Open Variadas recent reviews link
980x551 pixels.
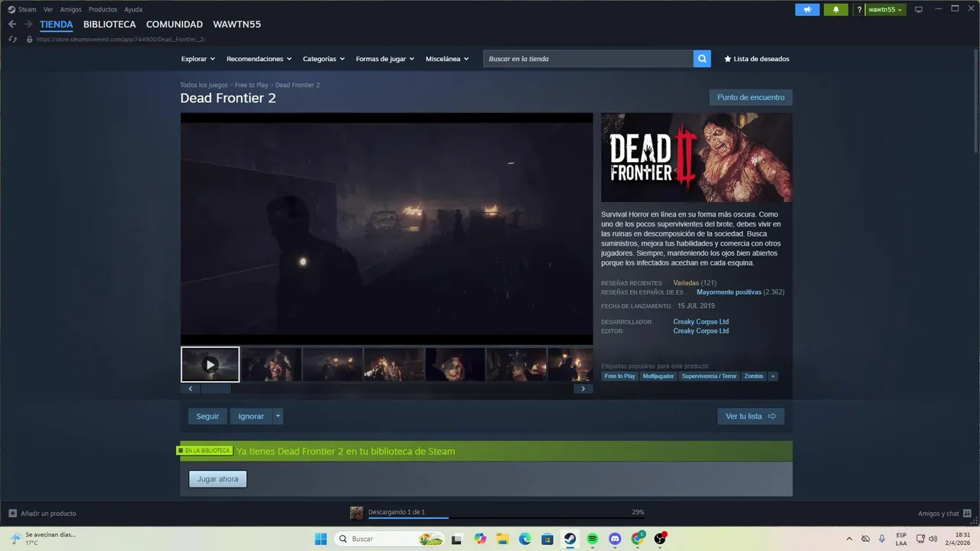point(685,283)
